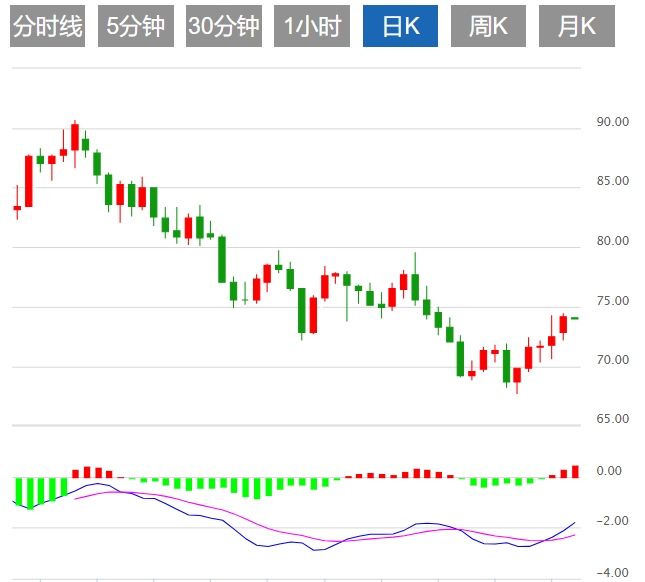This screenshot has height=582, width=645.
Task: Click the 90.00 price axis label
Action: coord(613,122)
